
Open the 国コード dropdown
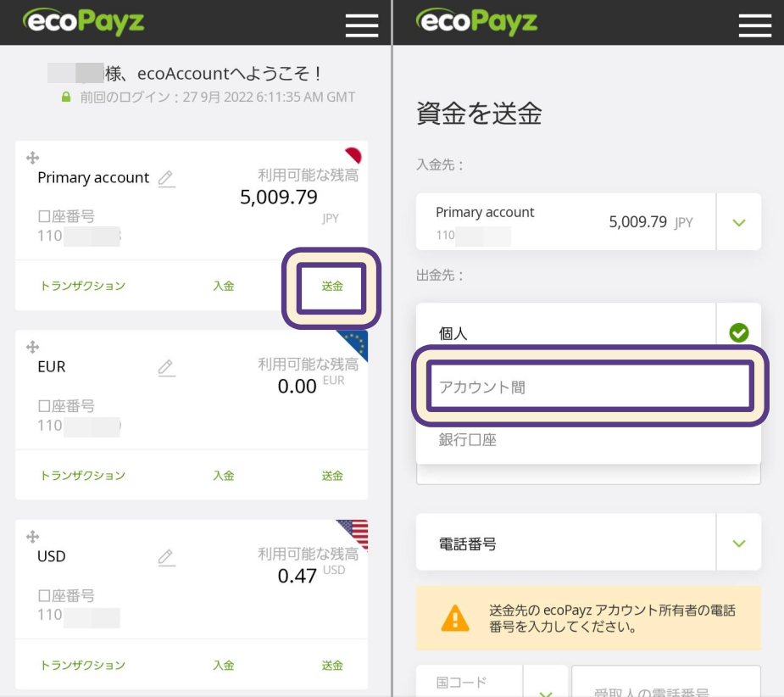[492, 682]
